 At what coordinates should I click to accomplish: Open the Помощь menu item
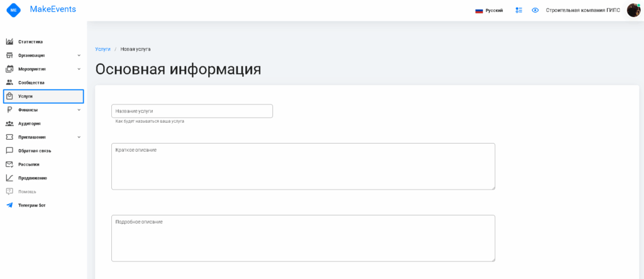pos(27,191)
